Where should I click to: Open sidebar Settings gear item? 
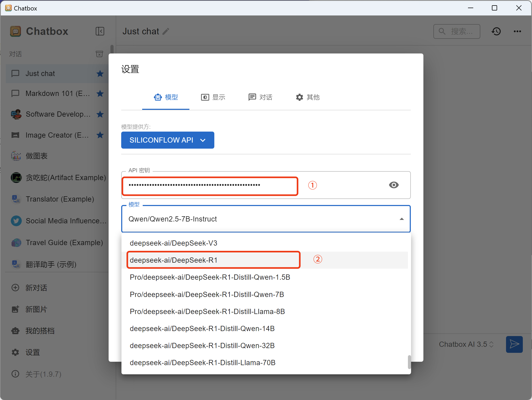pyautogui.click(x=33, y=352)
